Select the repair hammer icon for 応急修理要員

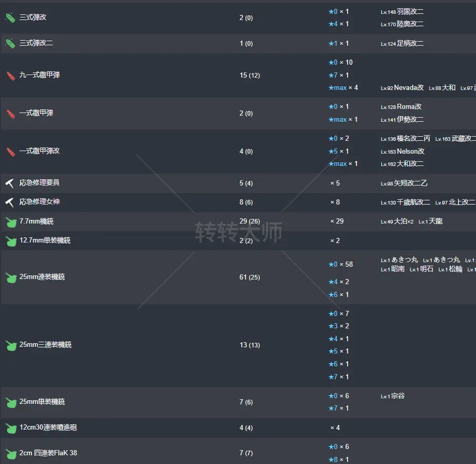tap(10, 183)
